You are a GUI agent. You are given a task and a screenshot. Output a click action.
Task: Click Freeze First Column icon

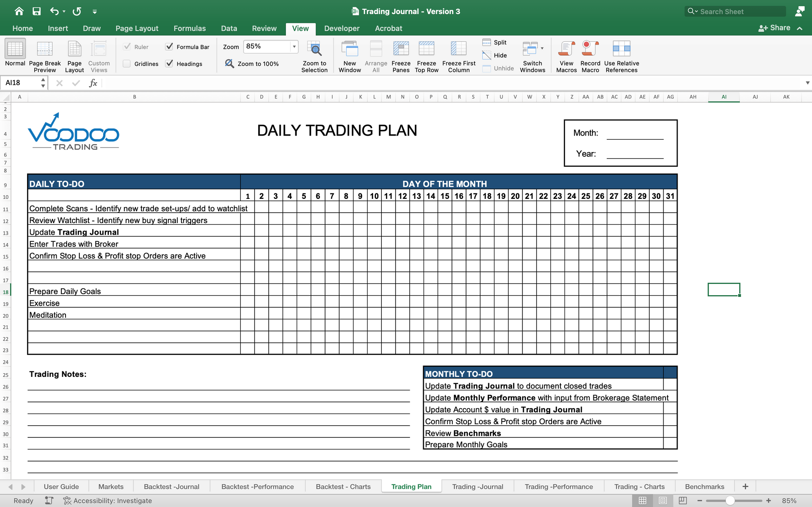(x=459, y=49)
